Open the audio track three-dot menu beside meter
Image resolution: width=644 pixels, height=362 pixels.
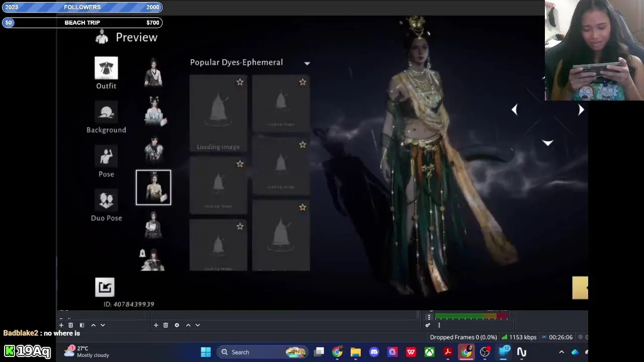(x=429, y=317)
